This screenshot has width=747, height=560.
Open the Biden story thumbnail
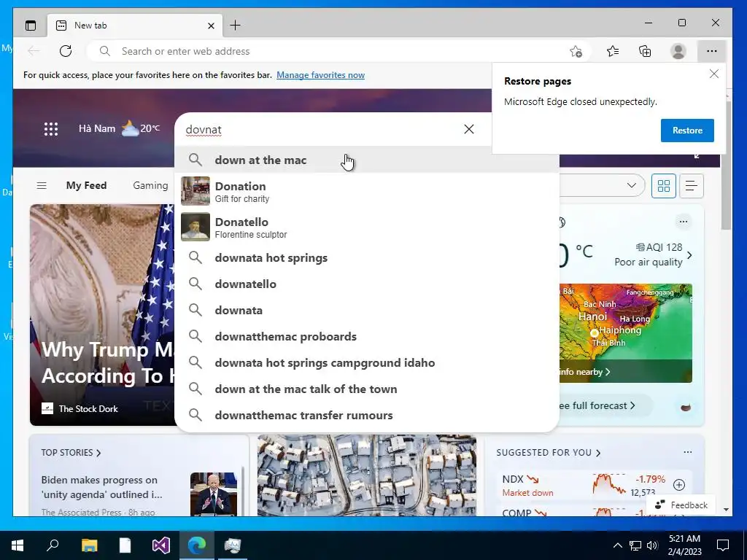(x=214, y=494)
